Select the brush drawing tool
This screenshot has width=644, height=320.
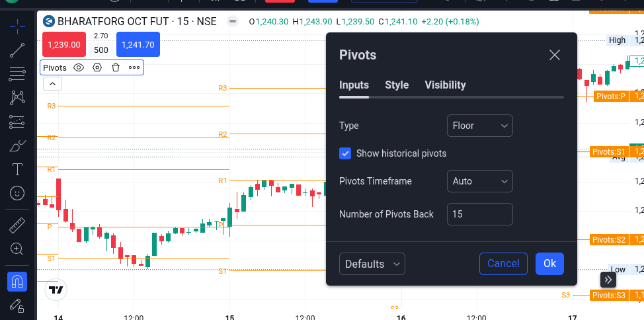point(17,145)
